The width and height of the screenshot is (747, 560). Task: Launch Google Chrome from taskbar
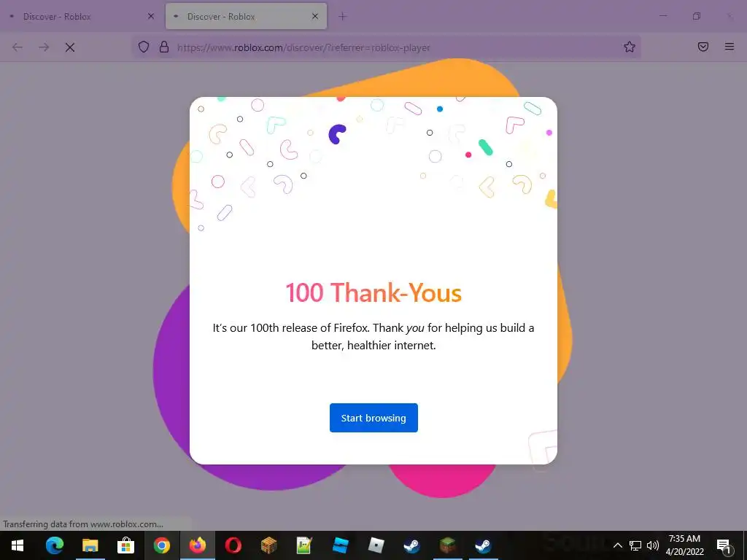coord(161,545)
